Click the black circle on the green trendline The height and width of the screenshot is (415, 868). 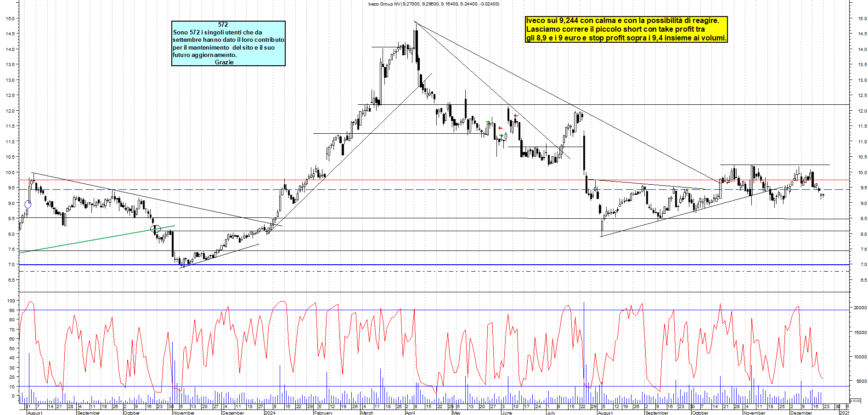(155, 228)
